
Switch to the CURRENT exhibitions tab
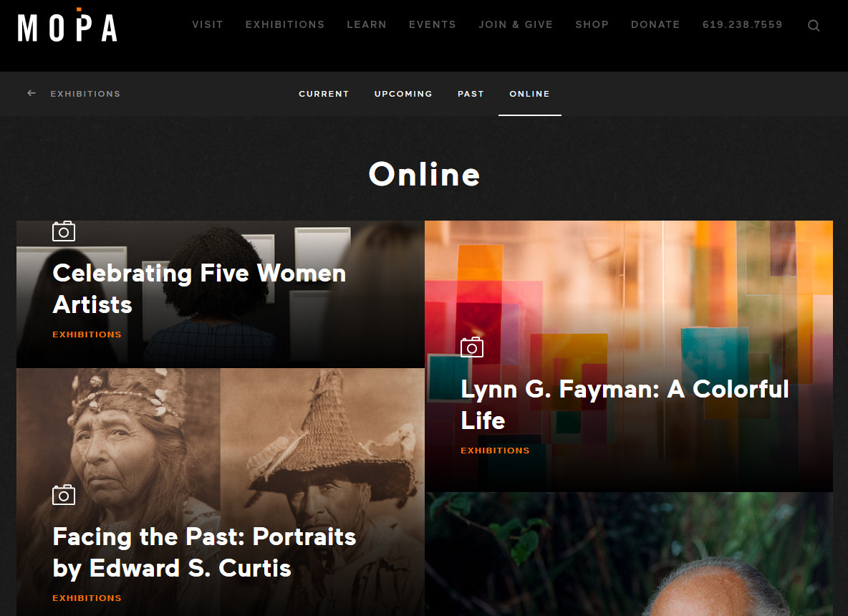click(324, 94)
